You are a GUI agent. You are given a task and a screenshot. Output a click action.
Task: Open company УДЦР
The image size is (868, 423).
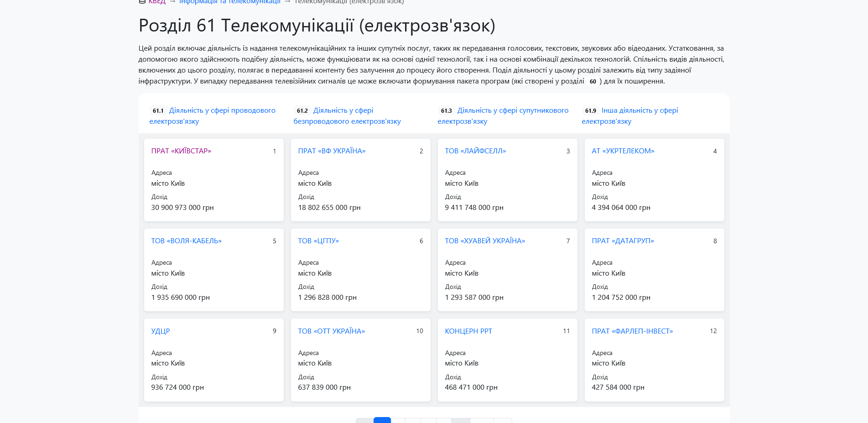160,331
